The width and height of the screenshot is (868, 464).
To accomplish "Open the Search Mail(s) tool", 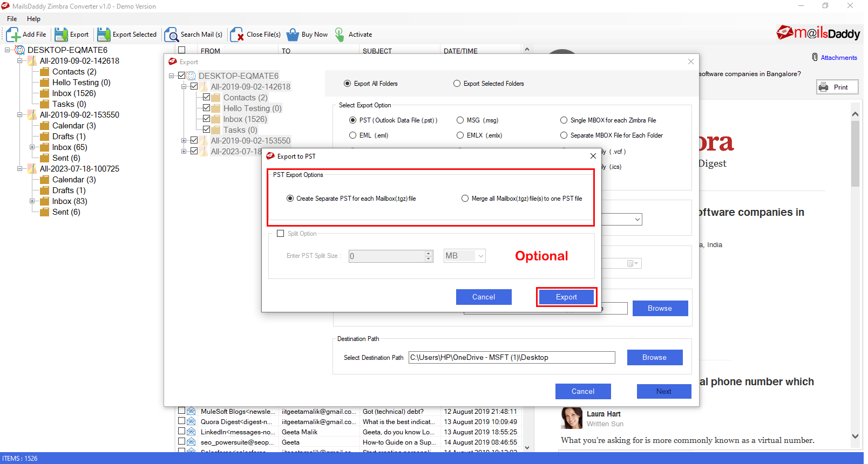I will (x=193, y=35).
